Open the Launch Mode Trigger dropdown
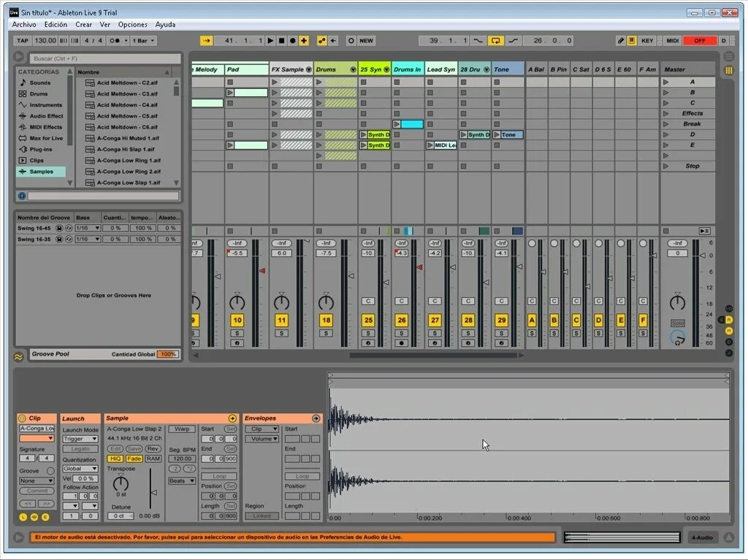Image resolution: width=748 pixels, height=560 pixels. tap(80, 439)
